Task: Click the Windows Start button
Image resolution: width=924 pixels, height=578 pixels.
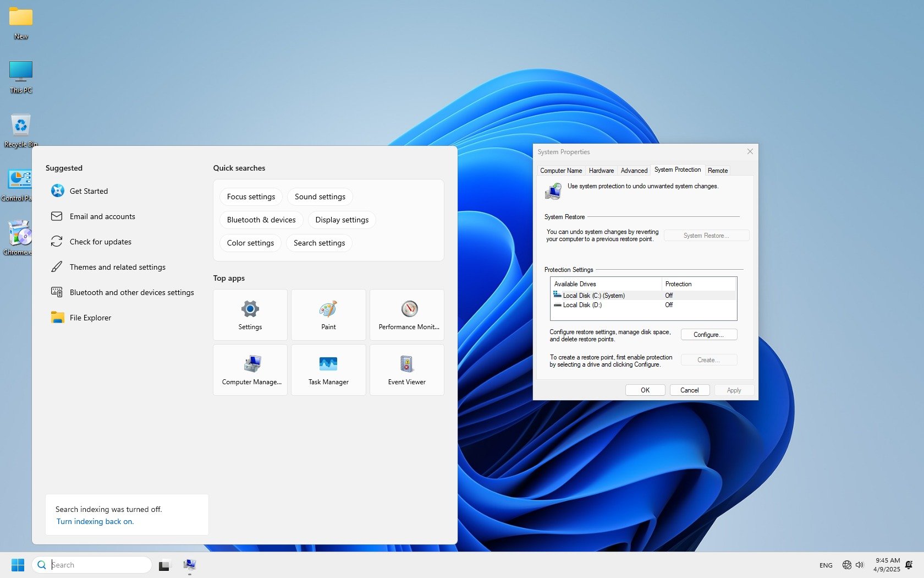Action: (x=18, y=565)
